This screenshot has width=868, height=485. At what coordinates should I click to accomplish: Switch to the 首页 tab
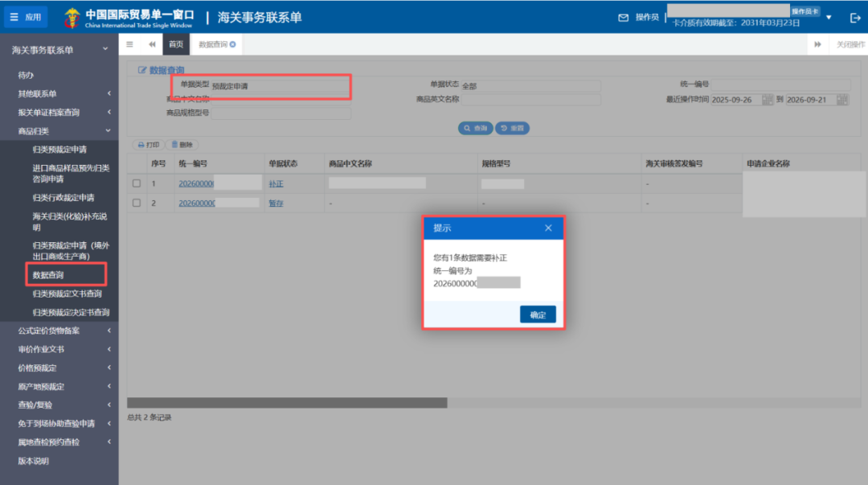click(176, 44)
